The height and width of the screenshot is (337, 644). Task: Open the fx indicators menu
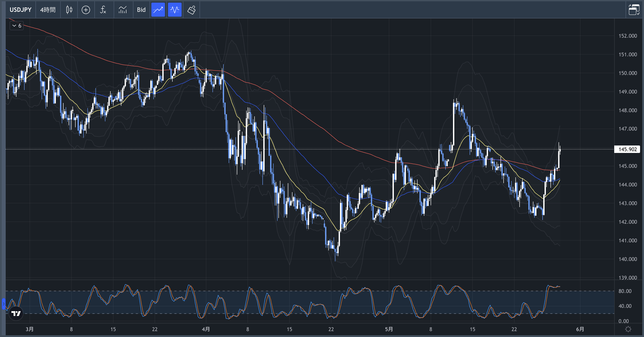pos(103,10)
